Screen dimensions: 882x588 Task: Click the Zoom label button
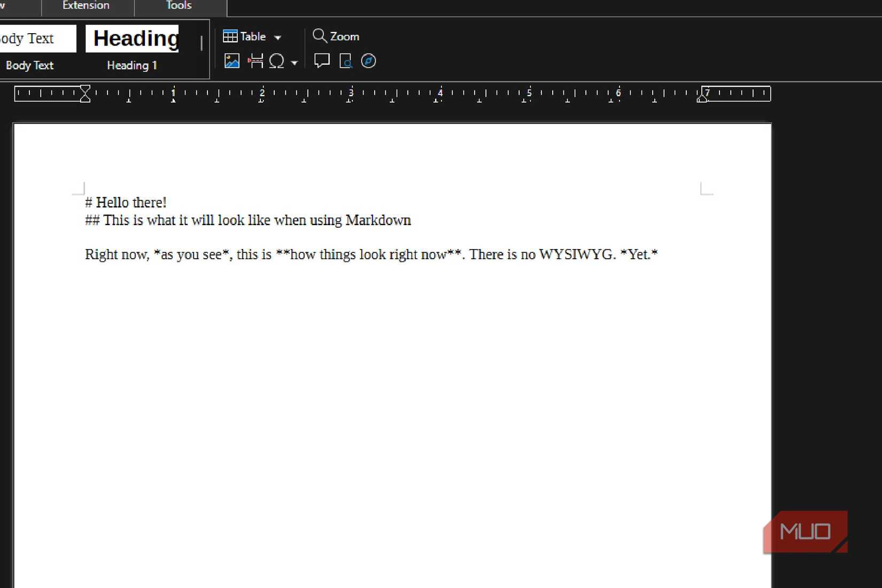point(344,36)
